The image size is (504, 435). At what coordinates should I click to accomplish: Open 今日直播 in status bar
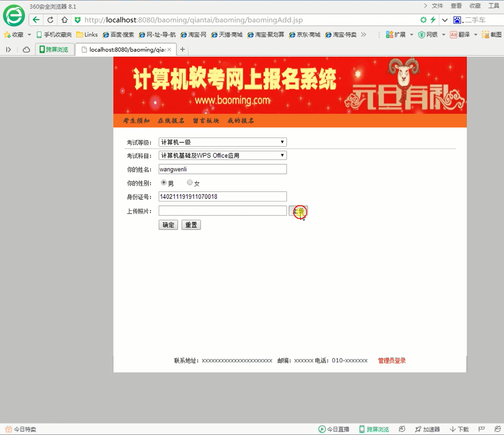[x=334, y=429]
